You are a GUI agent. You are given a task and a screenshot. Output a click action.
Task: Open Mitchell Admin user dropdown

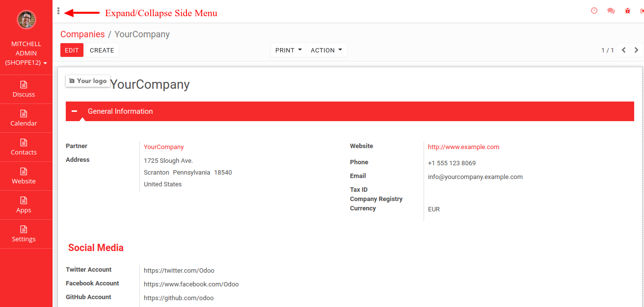pyautogui.click(x=26, y=53)
